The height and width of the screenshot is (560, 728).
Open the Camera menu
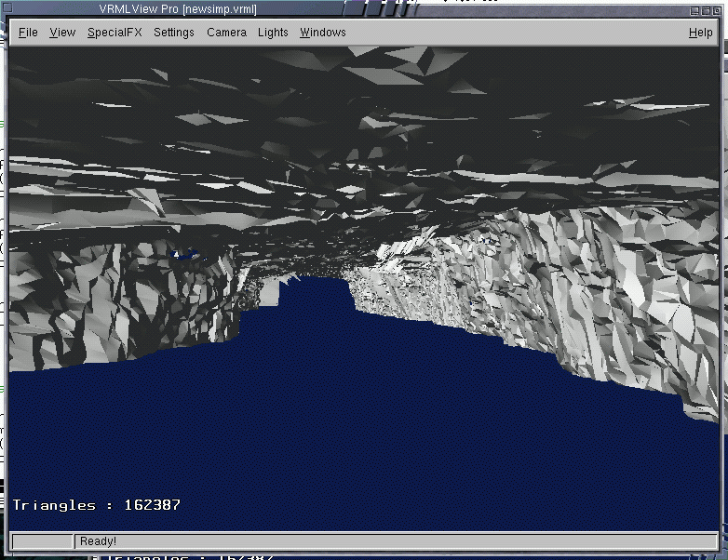coord(226,33)
